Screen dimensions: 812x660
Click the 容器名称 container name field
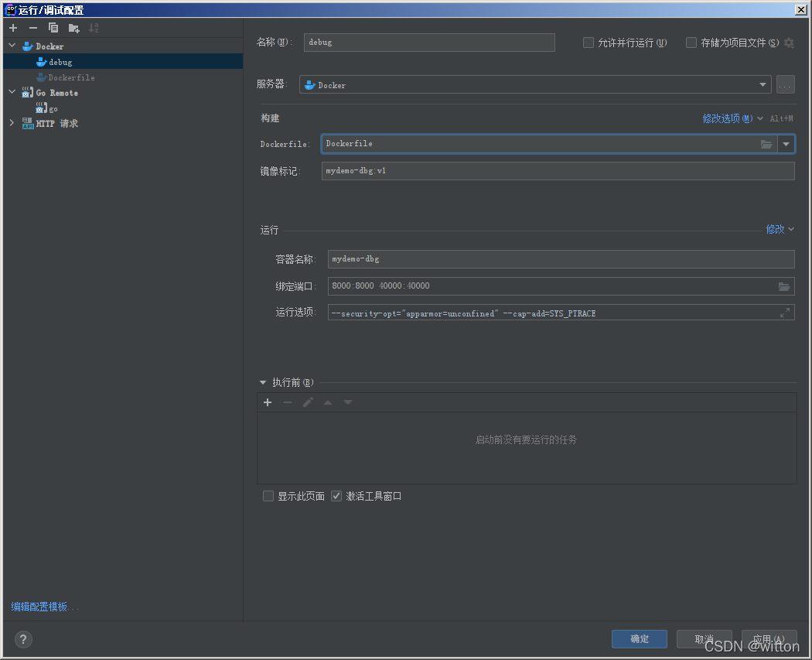[561, 259]
